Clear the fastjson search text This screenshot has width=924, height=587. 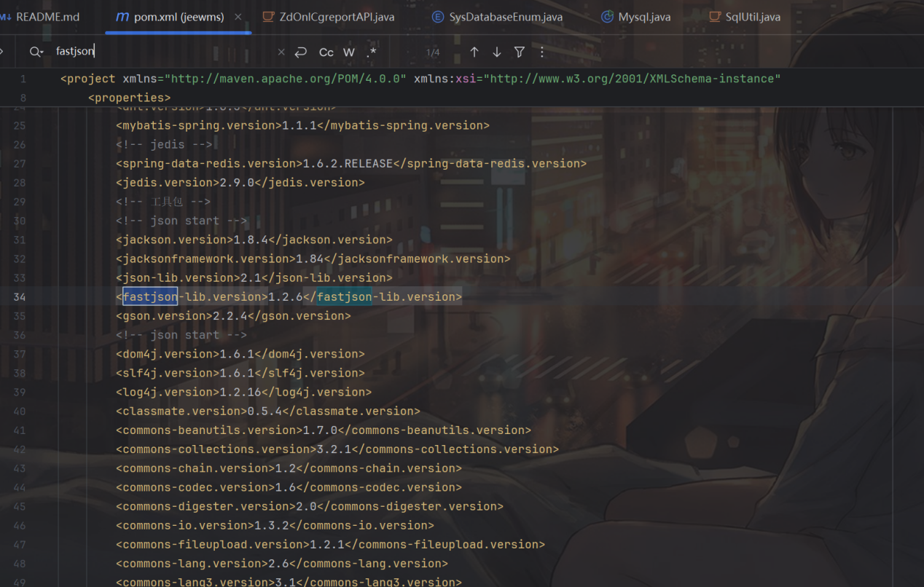point(281,52)
